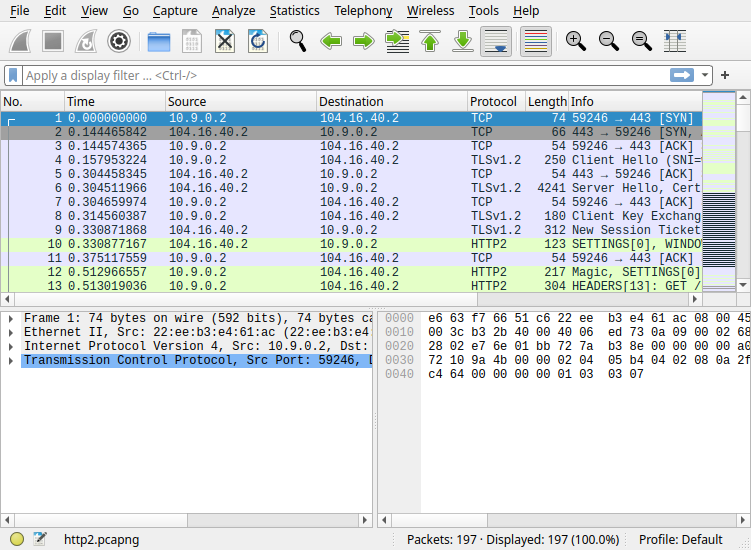Viewport: 751px width, 550px height.
Task: Select packet 4 Client Hello row
Action: pos(352,160)
